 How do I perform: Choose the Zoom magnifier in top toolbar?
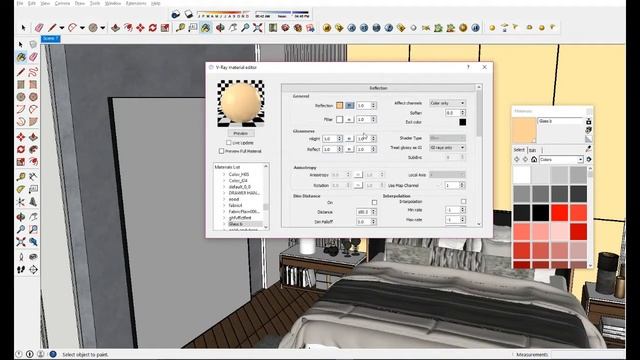click(x=245, y=28)
